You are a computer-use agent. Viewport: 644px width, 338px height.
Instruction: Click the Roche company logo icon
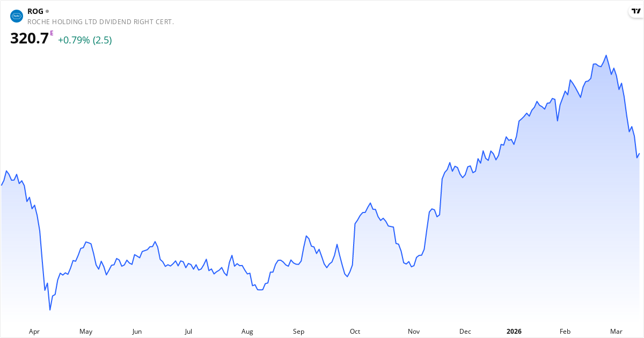pos(17,16)
